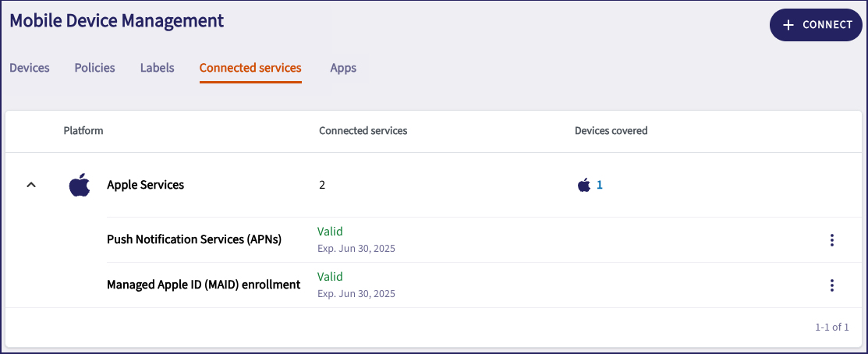Open the three-dot menu for MAID enrollment
This screenshot has width=868, height=354.
point(832,285)
